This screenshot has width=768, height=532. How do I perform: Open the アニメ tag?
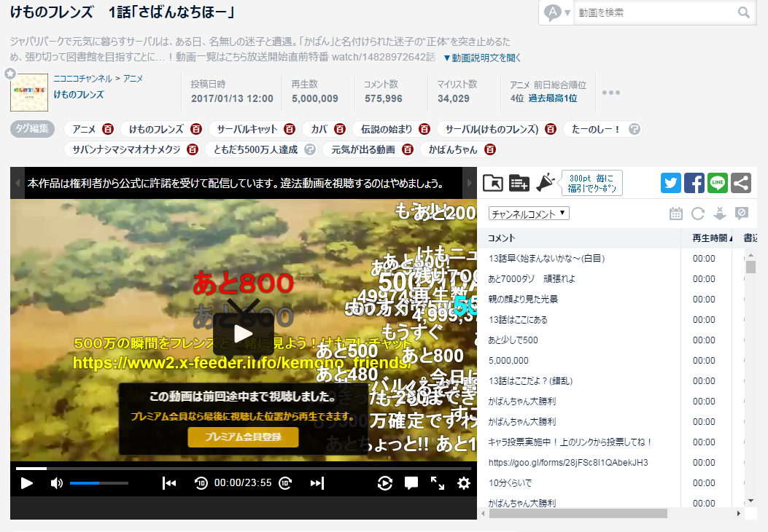84,129
